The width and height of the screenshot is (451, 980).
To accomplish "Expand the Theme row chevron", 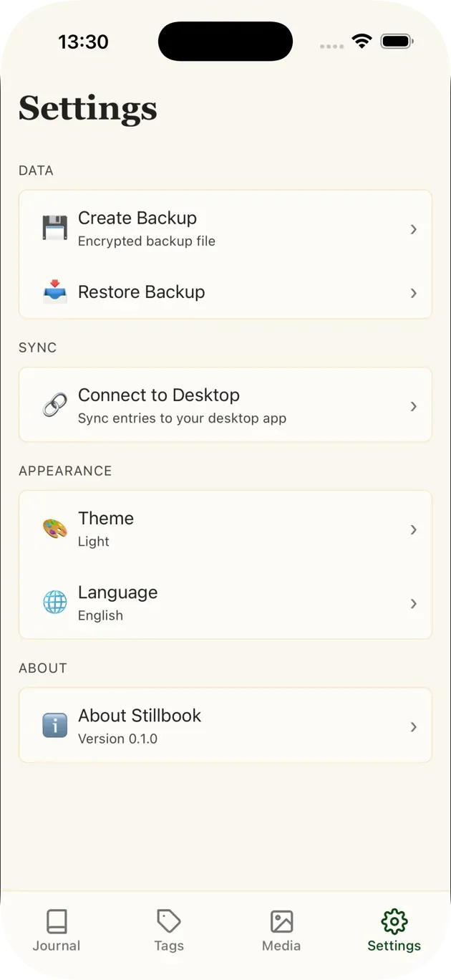I will pos(414,529).
